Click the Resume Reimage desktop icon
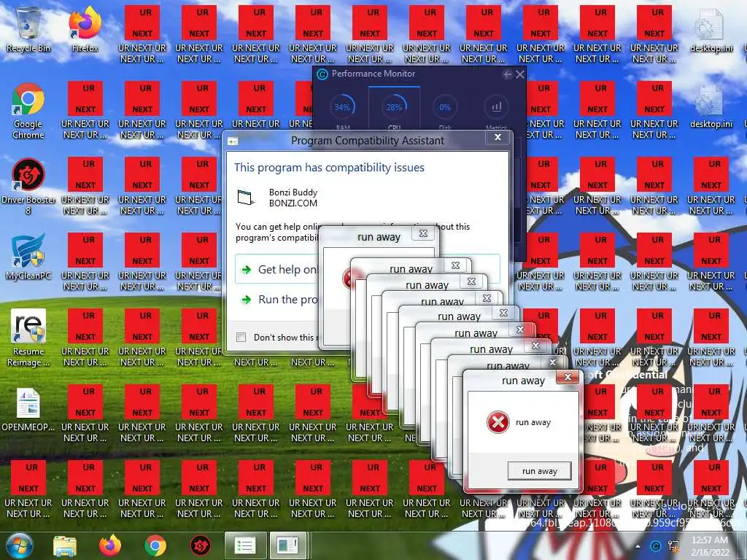 [28, 338]
